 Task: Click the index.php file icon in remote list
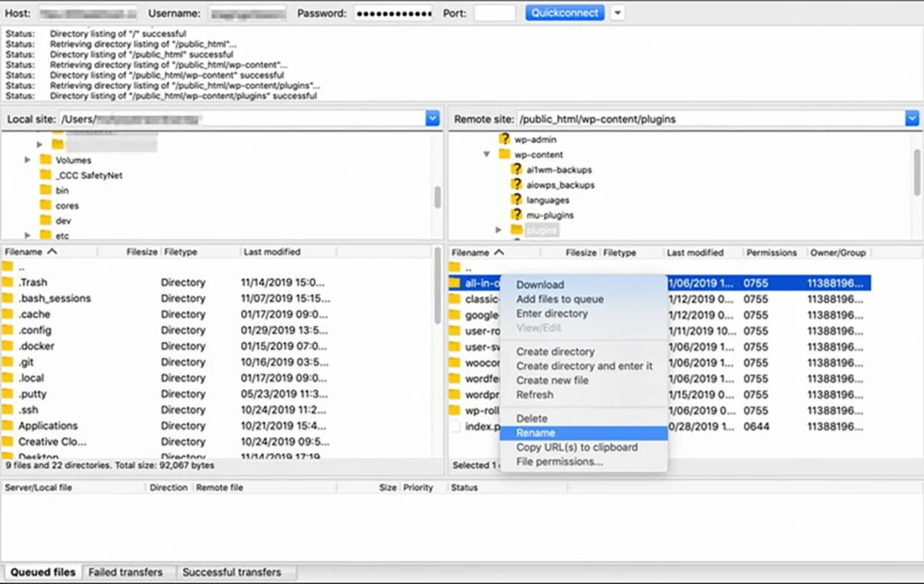point(457,426)
